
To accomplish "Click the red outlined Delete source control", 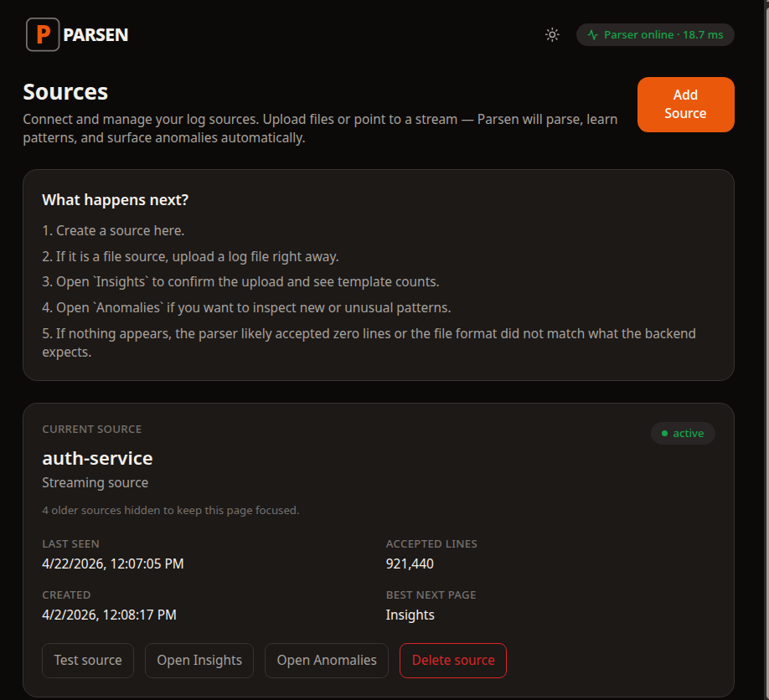I will (452, 660).
